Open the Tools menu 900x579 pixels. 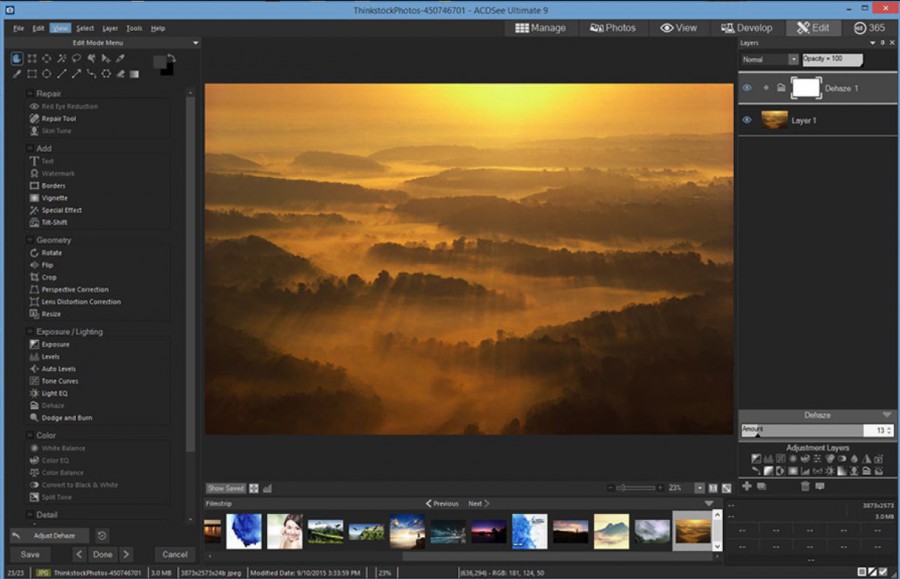[134, 28]
